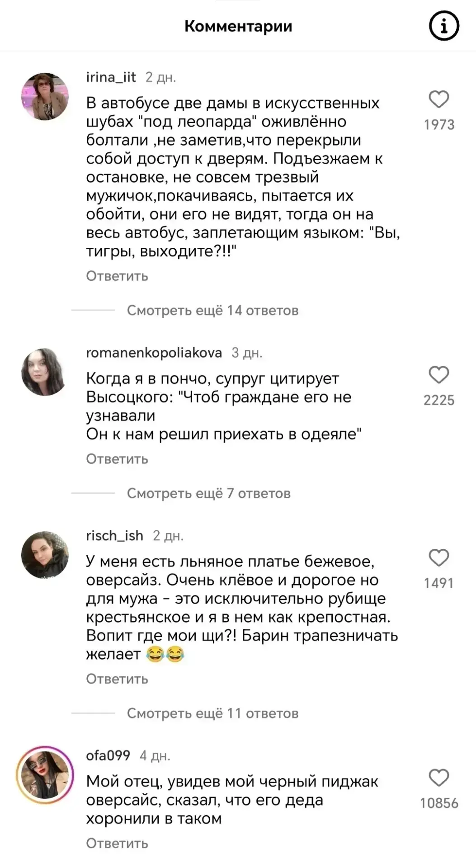Open irina_iit's profile avatar

(45, 96)
